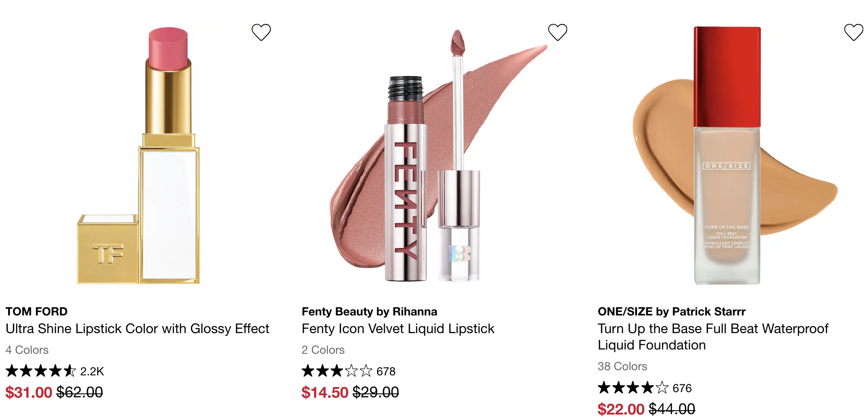Favorite the Tom Ford lipstick with heart
The image size is (868, 418).
(x=261, y=32)
